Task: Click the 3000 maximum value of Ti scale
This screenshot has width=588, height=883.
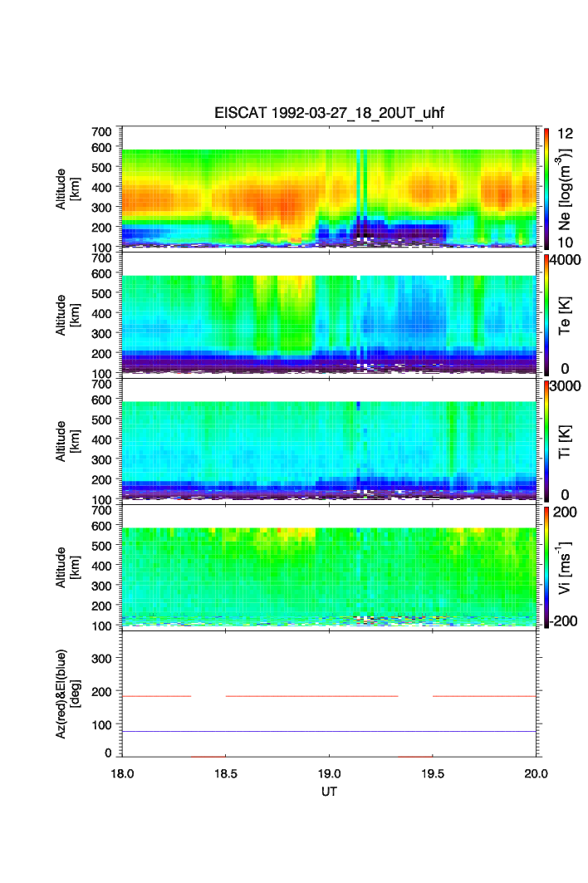Action: [x=565, y=385]
